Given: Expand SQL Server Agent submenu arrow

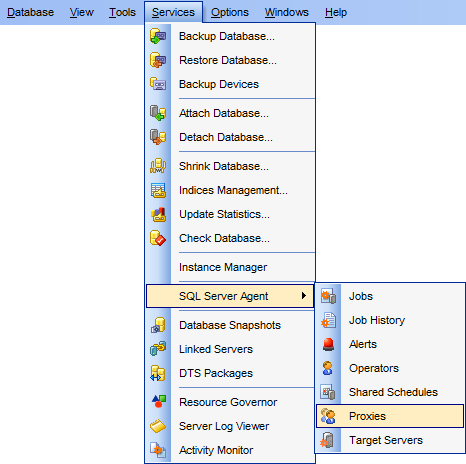Looking at the screenshot, I should pyautogui.click(x=304, y=296).
